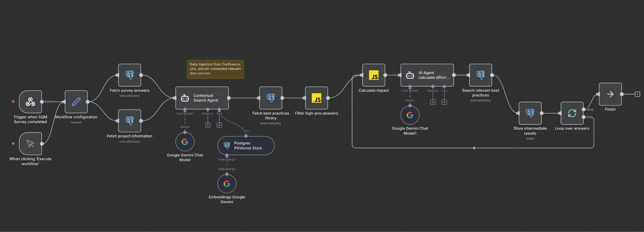Open the Contextual Search Agent node
Viewport: 644px width, 232px height.
pos(202,98)
